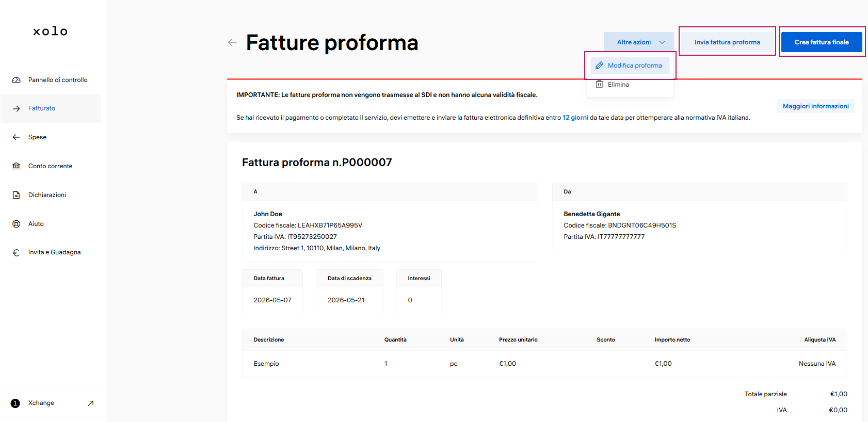
Task: Click the Prezzo unitario value €1,00
Action: coord(508,364)
